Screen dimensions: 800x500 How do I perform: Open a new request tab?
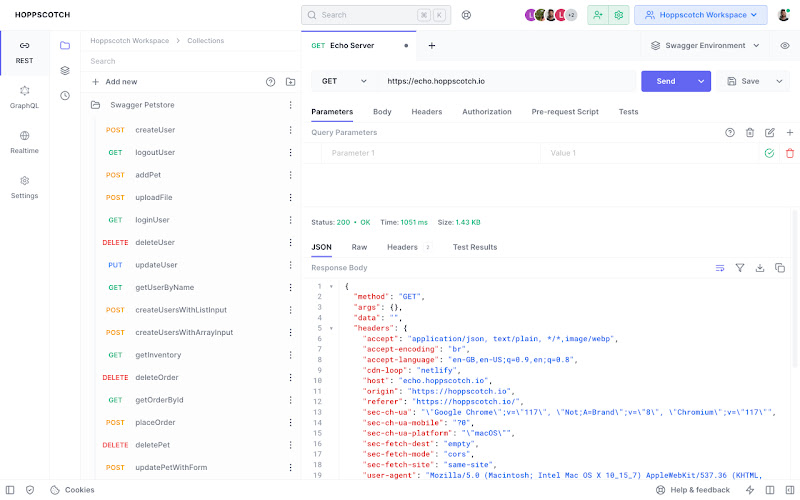coord(432,45)
